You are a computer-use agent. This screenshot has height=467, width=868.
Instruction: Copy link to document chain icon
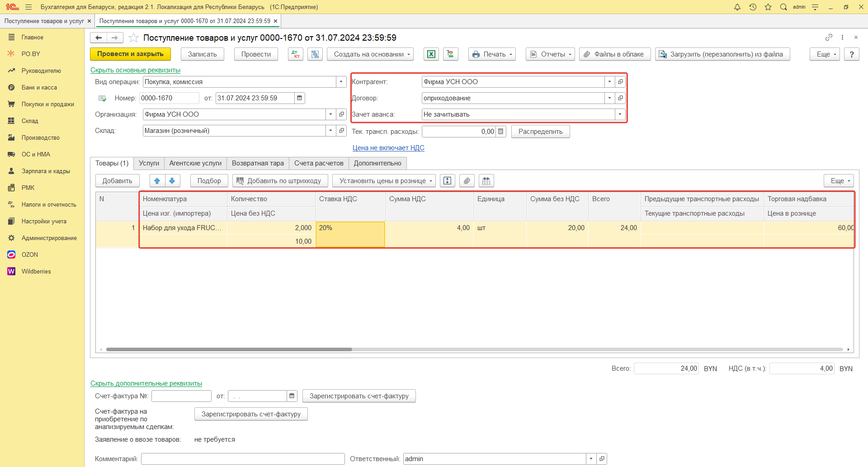pyautogui.click(x=829, y=37)
